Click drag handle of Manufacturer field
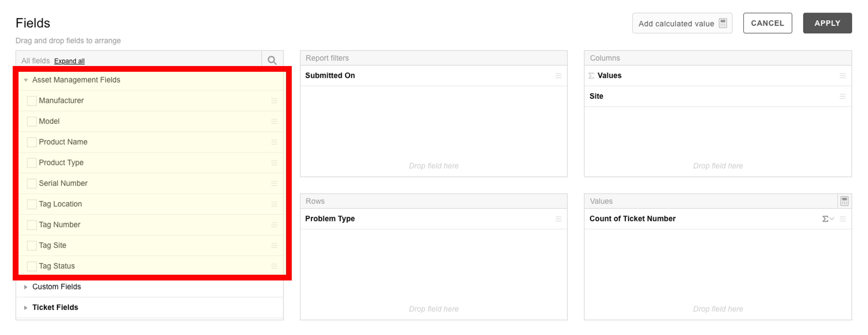The width and height of the screenshot is (868, 335). 274,101
